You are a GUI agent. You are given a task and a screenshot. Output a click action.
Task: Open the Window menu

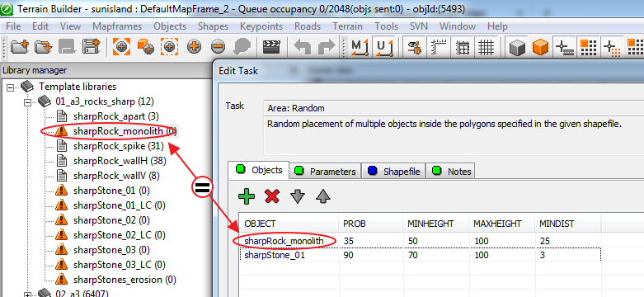(x=458, y=26)
